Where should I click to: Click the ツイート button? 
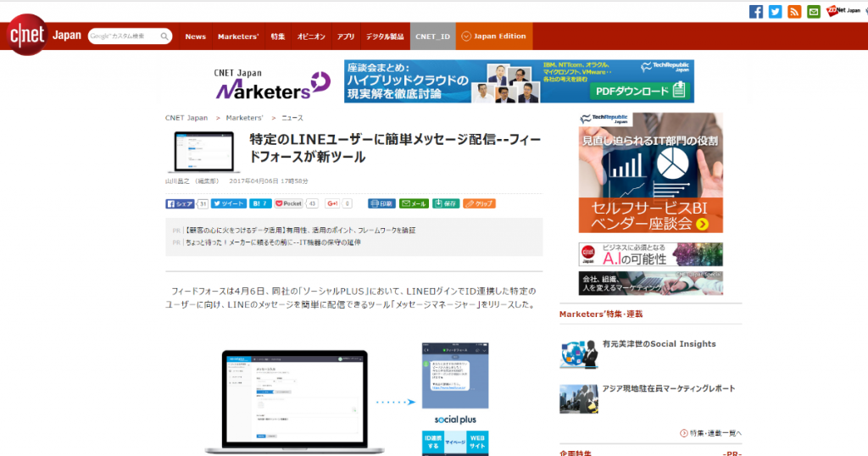[229, 203]
